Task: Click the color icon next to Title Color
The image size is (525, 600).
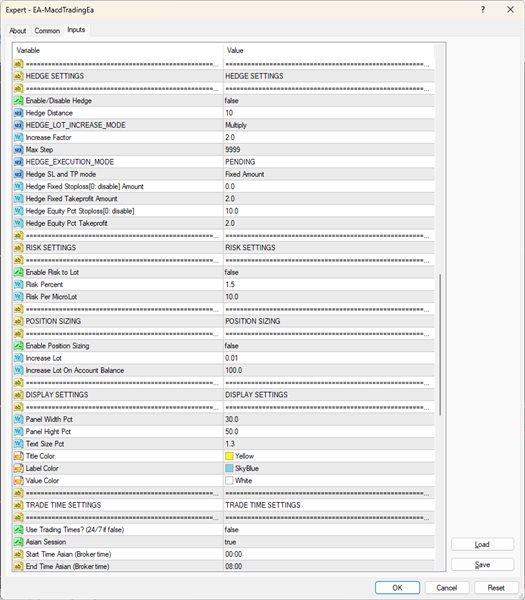Action: pos(18,456)
